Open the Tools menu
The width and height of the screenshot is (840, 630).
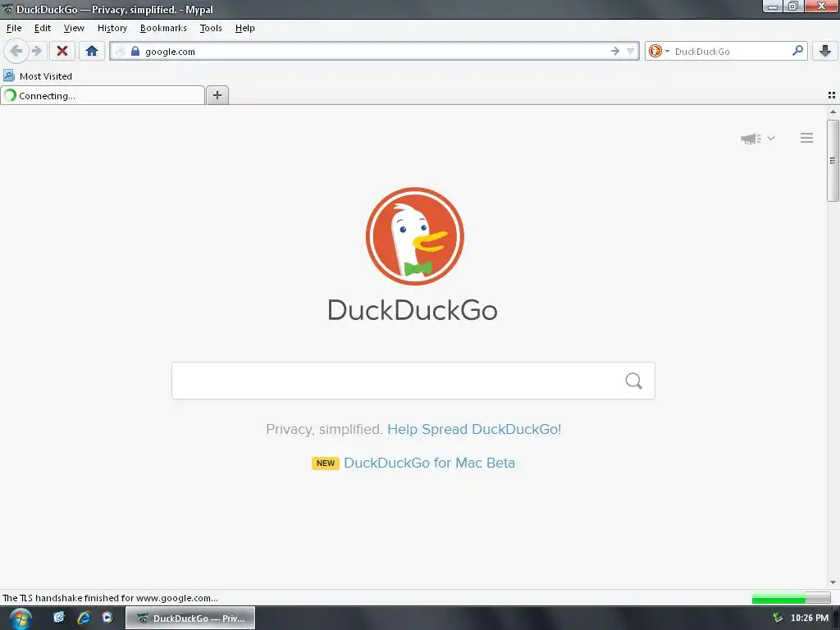(x=211, y=29)
